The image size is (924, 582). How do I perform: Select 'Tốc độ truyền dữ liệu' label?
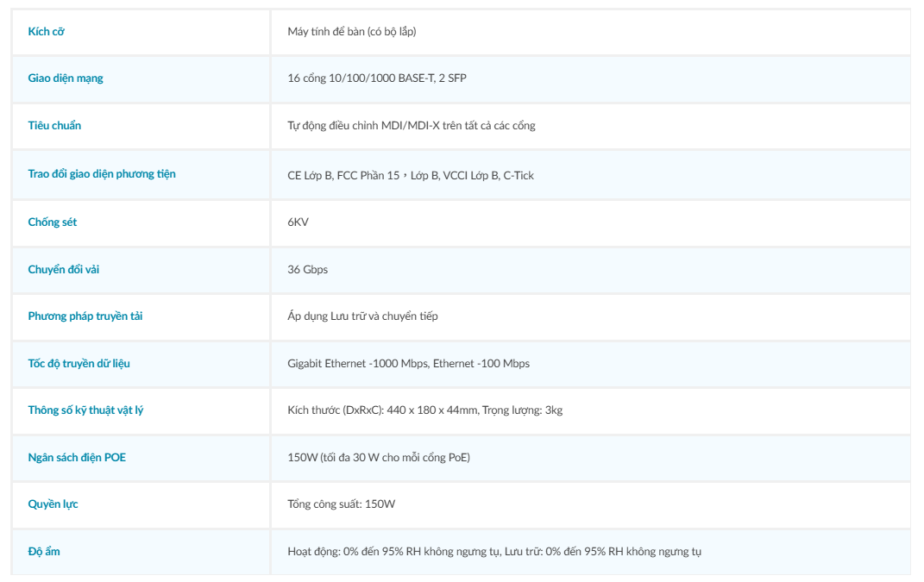click(x=79, y=364)
